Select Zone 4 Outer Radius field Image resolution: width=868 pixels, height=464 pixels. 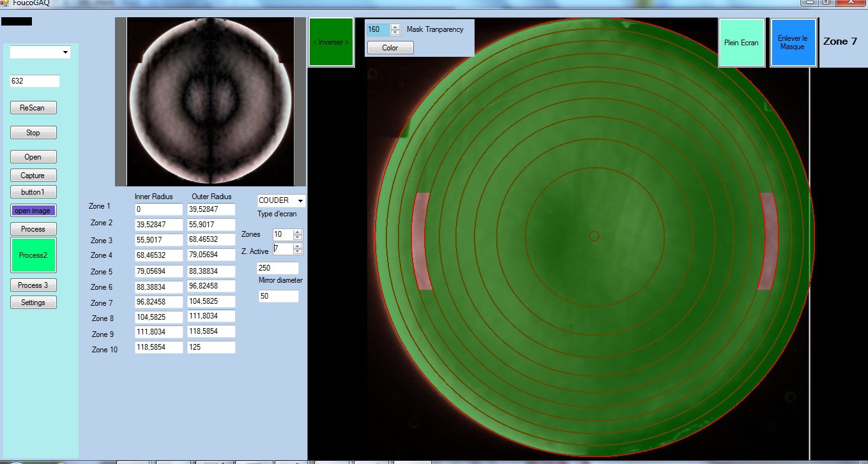point(211,255)
